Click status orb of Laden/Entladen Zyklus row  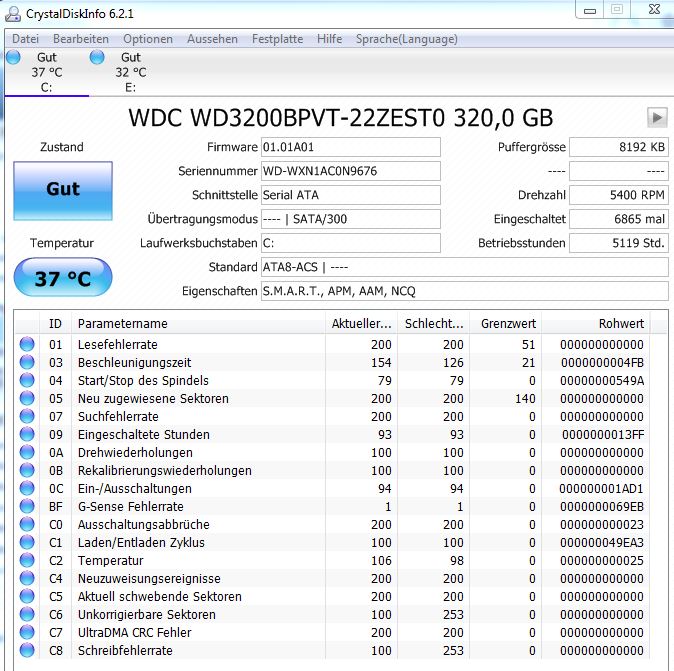pos(27,542)
